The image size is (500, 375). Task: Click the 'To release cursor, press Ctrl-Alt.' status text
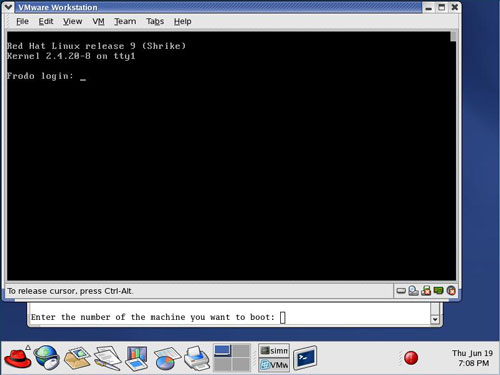(70, 291)
